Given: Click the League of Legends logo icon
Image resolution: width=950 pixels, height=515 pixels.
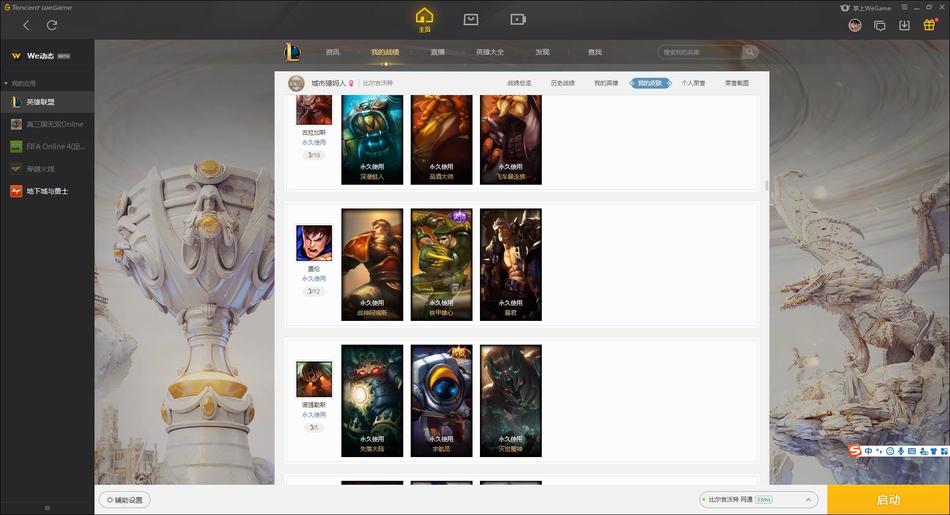Looking at the screenshot, I should [292, 52].
